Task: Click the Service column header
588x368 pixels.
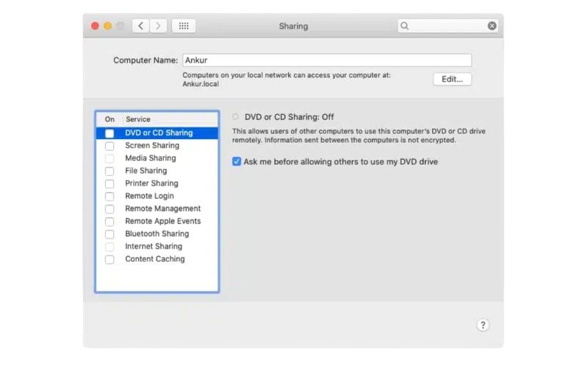Action: [138, 119]
